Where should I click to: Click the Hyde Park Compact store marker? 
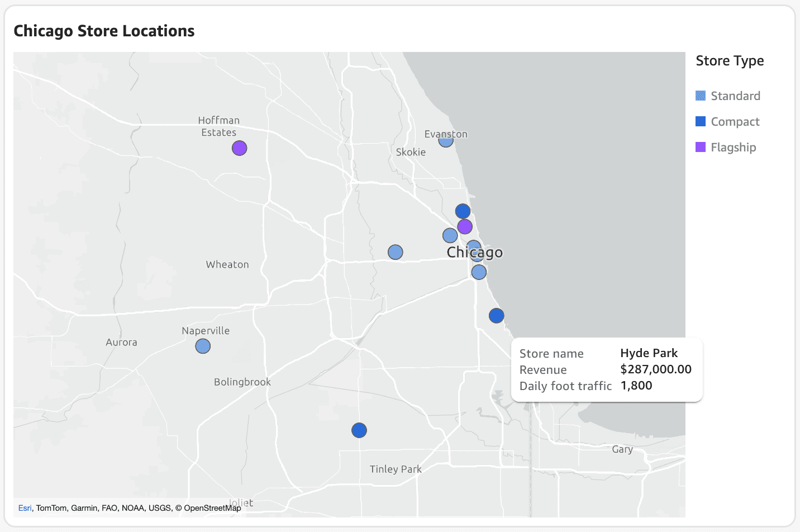click(497, 316)
